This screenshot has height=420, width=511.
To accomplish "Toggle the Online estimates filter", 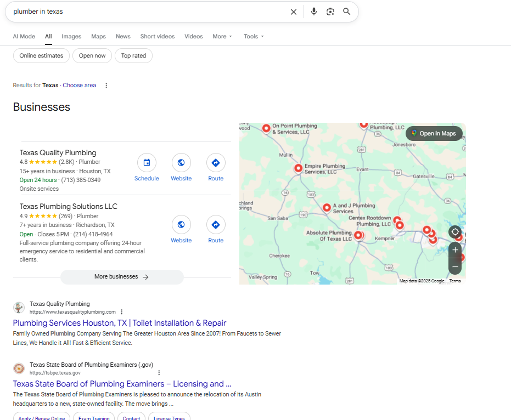I will click(x=41, y=56).
